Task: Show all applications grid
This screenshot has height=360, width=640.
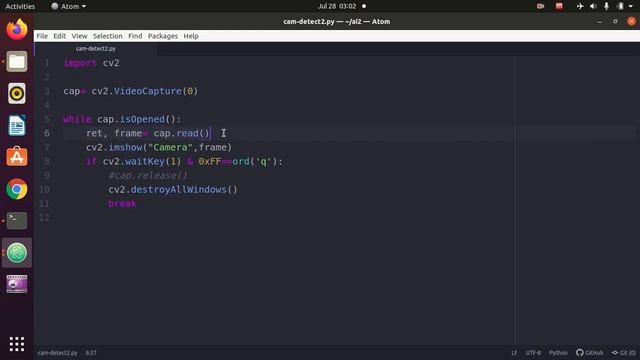Action: [x=17, y=344]
